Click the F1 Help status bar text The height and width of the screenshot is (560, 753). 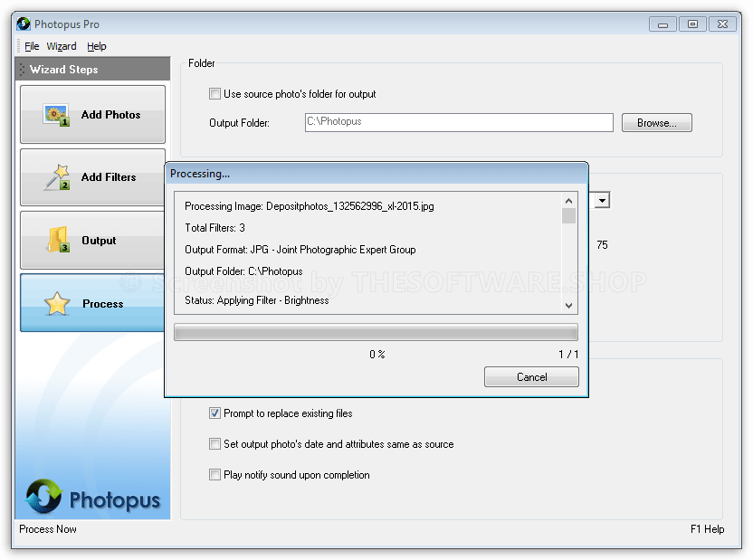[x=708, y=529]
